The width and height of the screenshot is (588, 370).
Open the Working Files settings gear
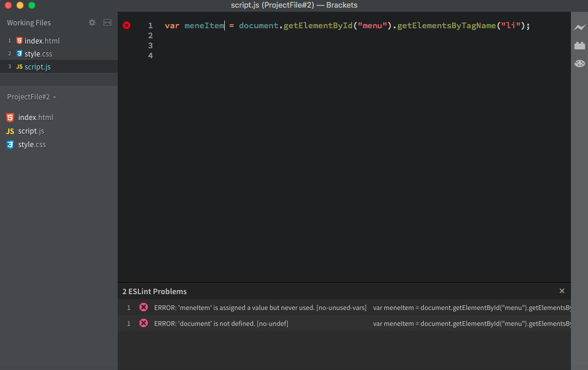(92, 22)
